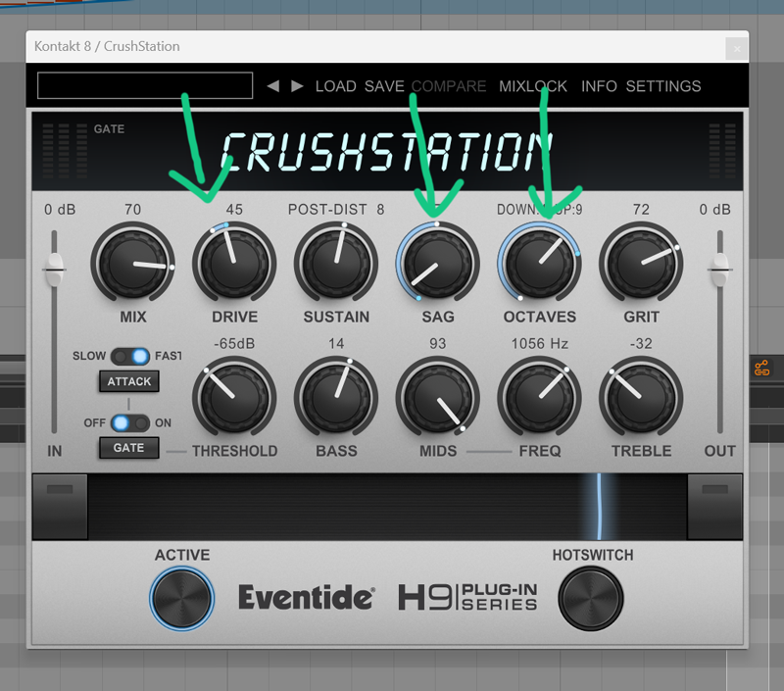The height and width of the screenshot is (691, 784).
Task: Close the CrushStation plugin window
Action: coord(737,48)
